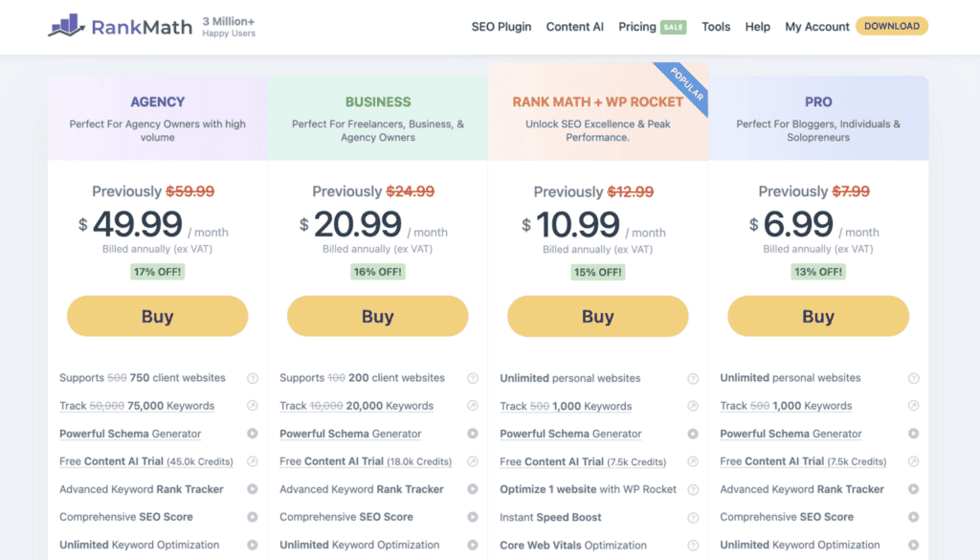
Task: Click help icon beside Optimize 1 website with WP Rocket
Action: pos(693,489)
